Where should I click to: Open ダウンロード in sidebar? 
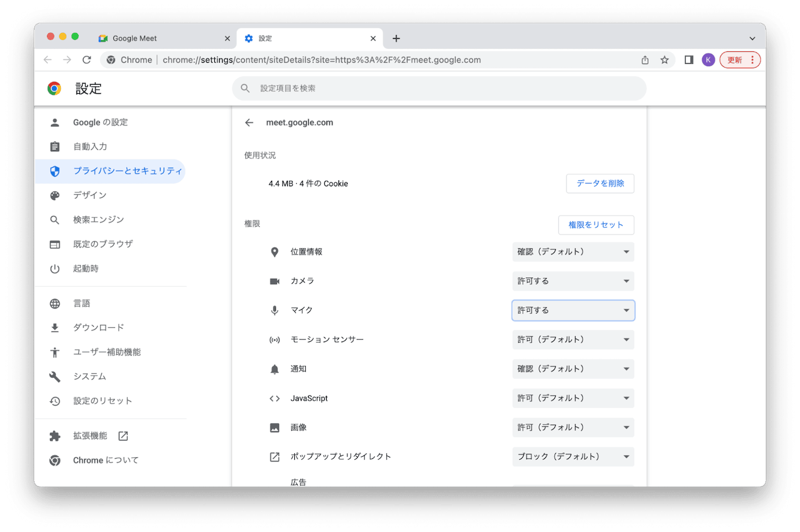click(x=110, y=328)
